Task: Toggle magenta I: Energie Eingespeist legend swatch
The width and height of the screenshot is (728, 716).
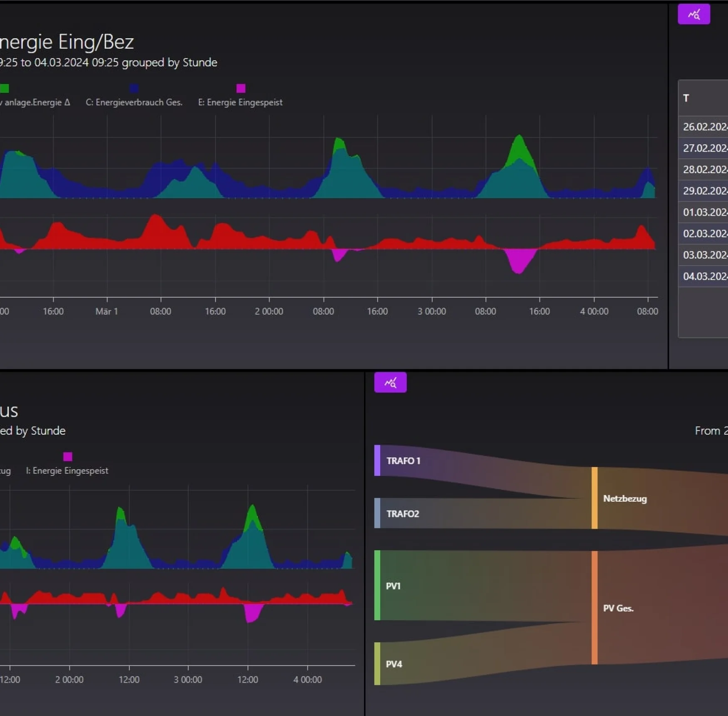Action: click(x=68, y=457)
